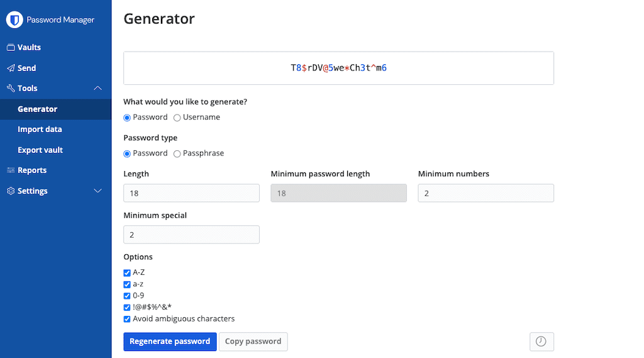644x358 pixels.
Task: Select the Username radio option
Action: tap(177, 118)
